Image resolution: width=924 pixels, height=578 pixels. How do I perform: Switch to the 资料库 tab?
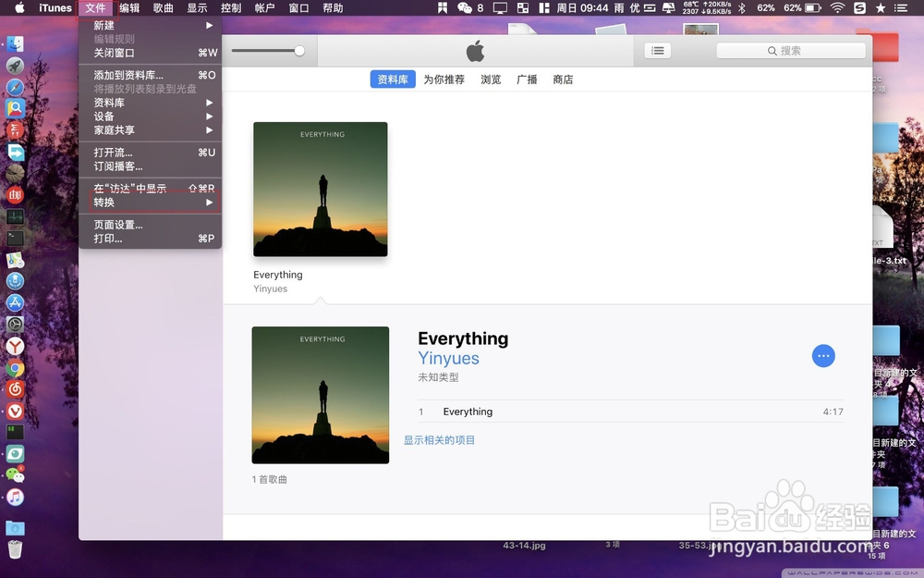coord(393,79)
